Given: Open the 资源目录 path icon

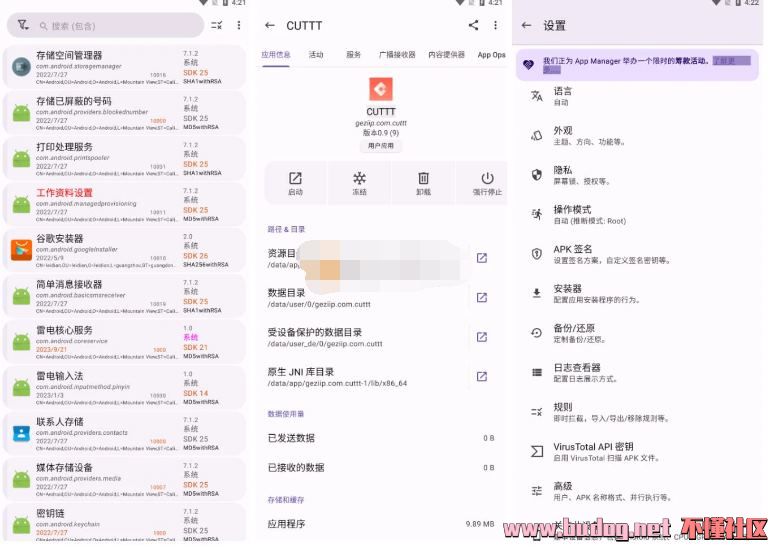Looking at the screenshot, I should click(x=482, y=258).
